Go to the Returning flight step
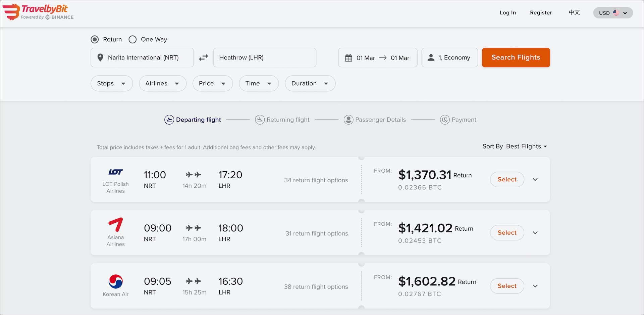Screen dimensions: 644x315 tap(282, 120)
